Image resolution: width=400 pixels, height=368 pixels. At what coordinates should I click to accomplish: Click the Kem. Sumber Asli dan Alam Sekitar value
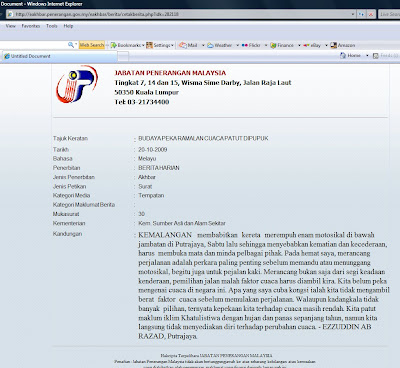click(x=182, y=223)
